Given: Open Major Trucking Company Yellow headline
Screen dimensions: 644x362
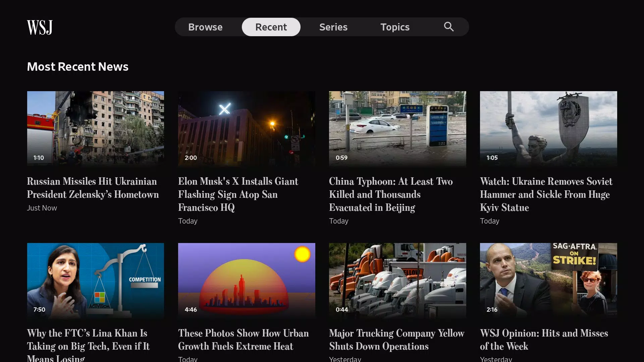Looking at the screenshot, I should pyautogui.click(x=396, y=340).
